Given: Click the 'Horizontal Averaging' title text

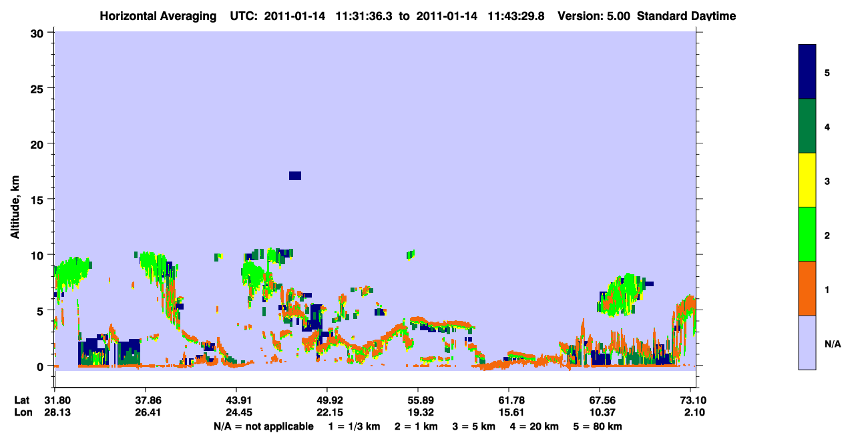Looking at the screenshot, I should 157,16.
